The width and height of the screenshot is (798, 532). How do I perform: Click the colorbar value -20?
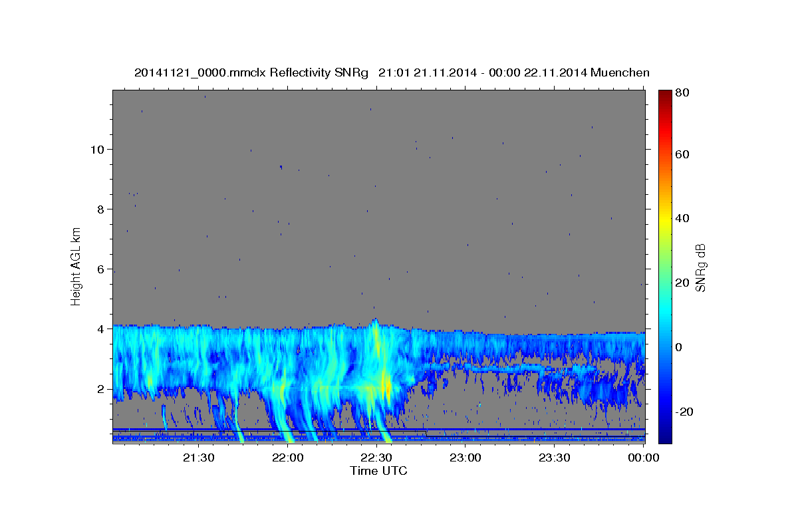[x=685, y=412]
